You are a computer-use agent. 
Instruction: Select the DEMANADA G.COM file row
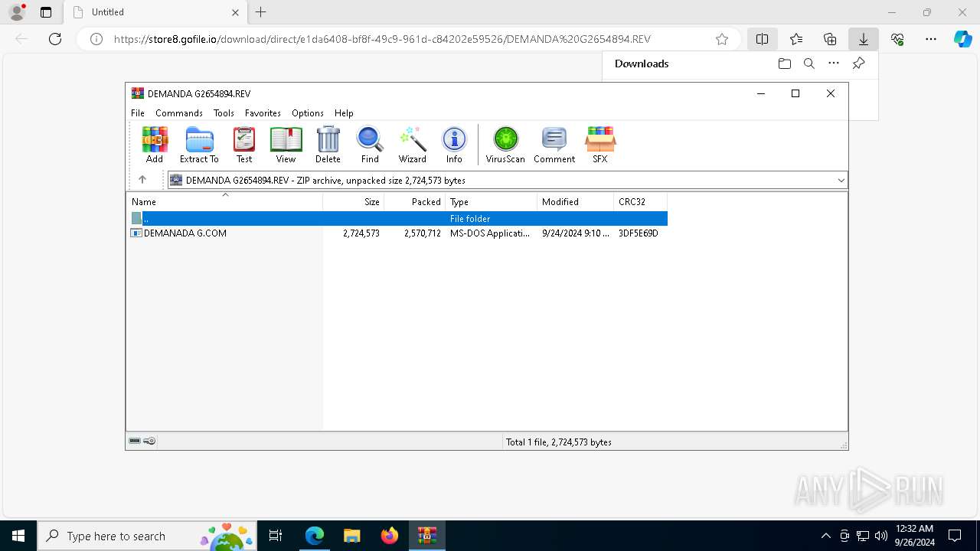(397, 233)
